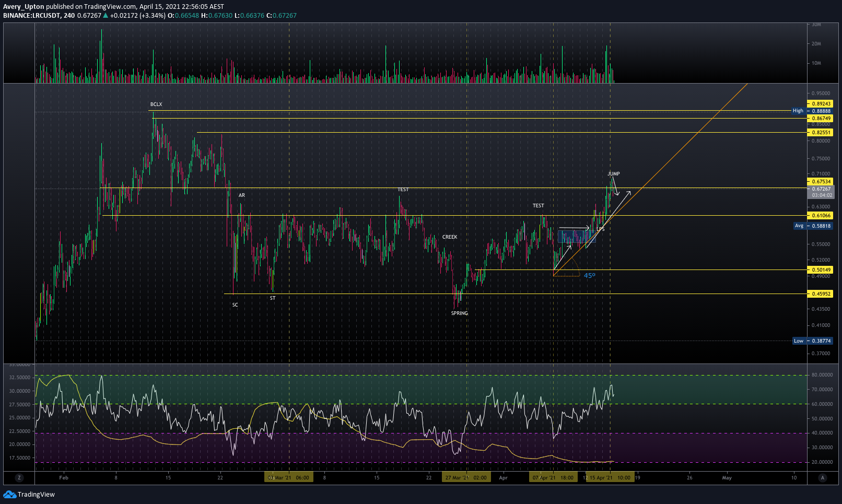
Task: Click the 0.61066 yellow price label
Action: pyautogui.click(x=820, y=215)
